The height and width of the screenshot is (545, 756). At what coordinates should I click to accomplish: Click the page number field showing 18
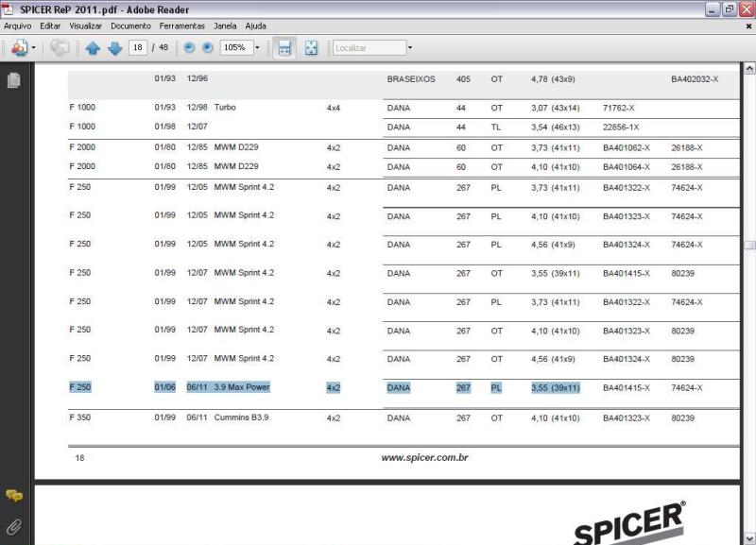138,47
